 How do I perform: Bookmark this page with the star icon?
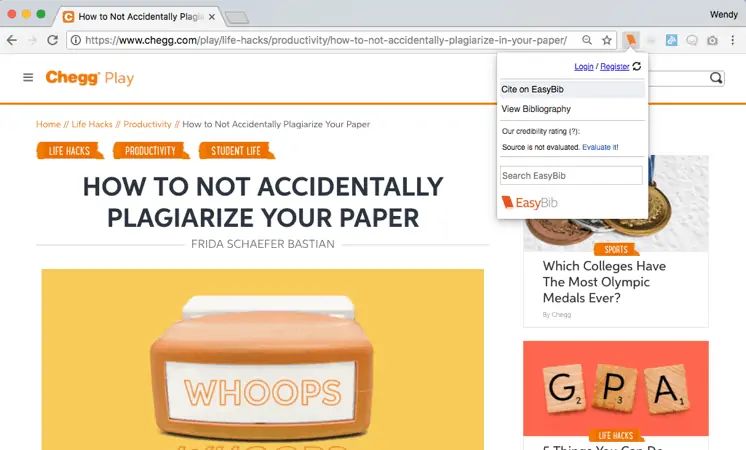pyautogui.click(x=607, y=40)
